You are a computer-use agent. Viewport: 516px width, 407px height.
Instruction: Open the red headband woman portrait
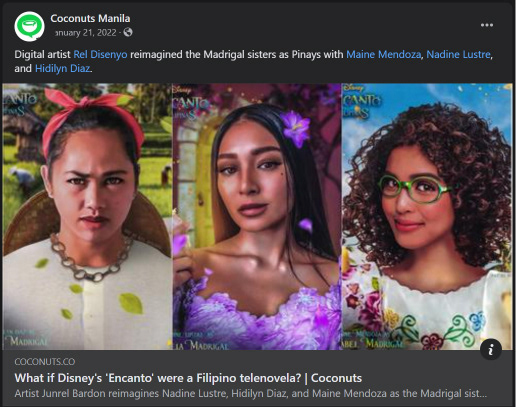click(x=87, y=216)
